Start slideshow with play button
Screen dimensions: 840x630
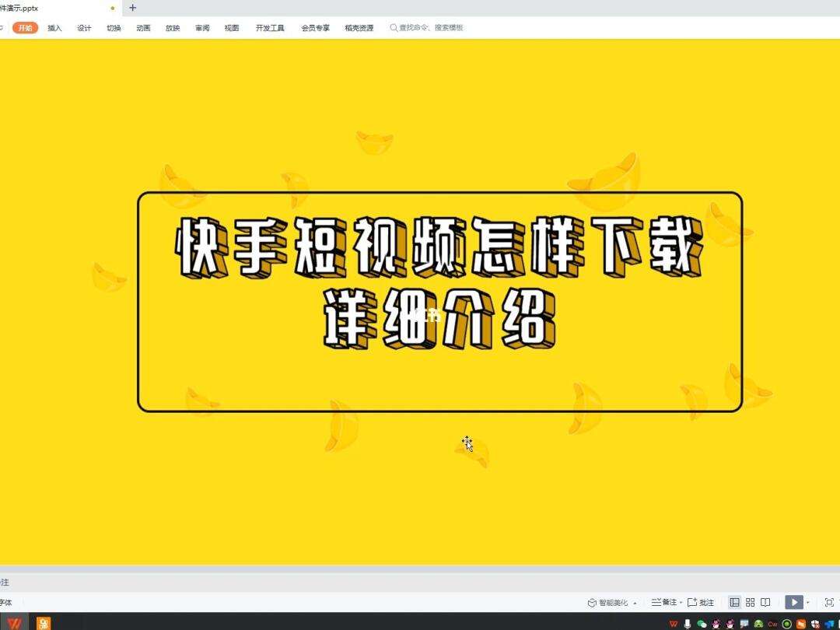794,602
